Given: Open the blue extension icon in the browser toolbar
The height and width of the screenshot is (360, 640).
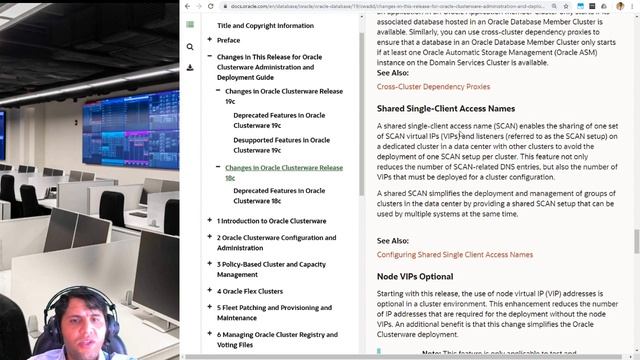Looking at the screenshot, I should [x=580, y=6].
